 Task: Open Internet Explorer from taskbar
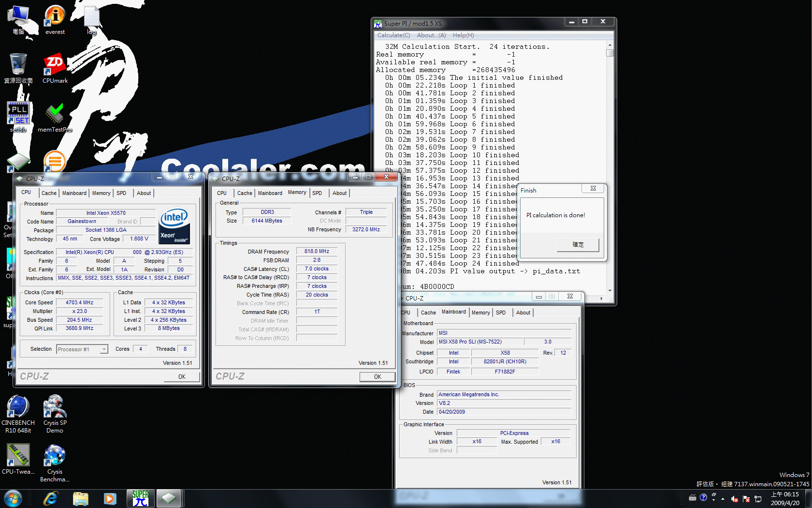click(x=51, y=498)
